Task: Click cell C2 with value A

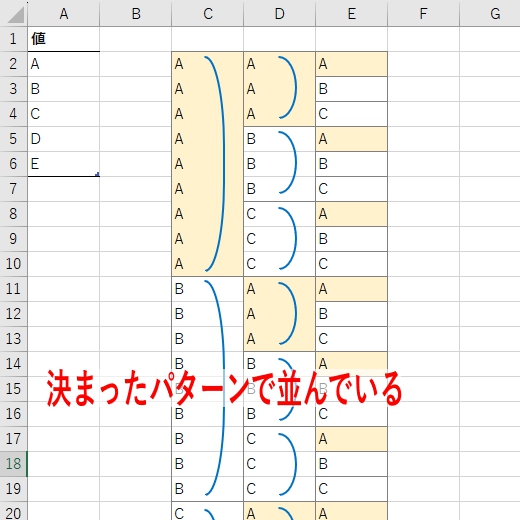Action: pos(208,64)
